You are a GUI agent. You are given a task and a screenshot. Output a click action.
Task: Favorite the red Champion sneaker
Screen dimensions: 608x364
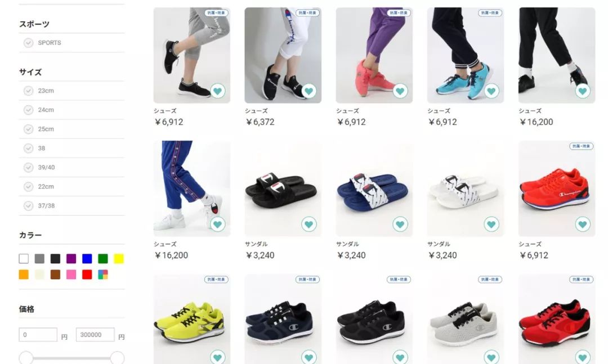tap(583, 224)
